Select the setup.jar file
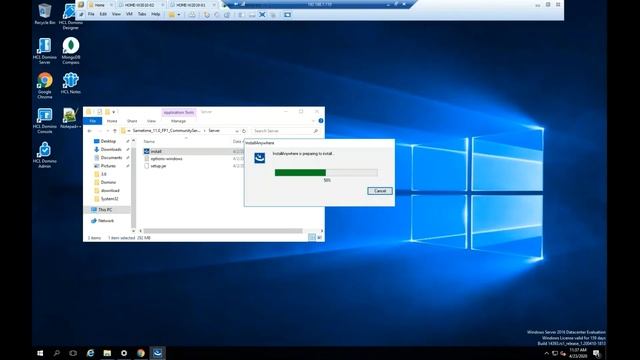This screenshot has height=360, width=640. tap(158, 166)
